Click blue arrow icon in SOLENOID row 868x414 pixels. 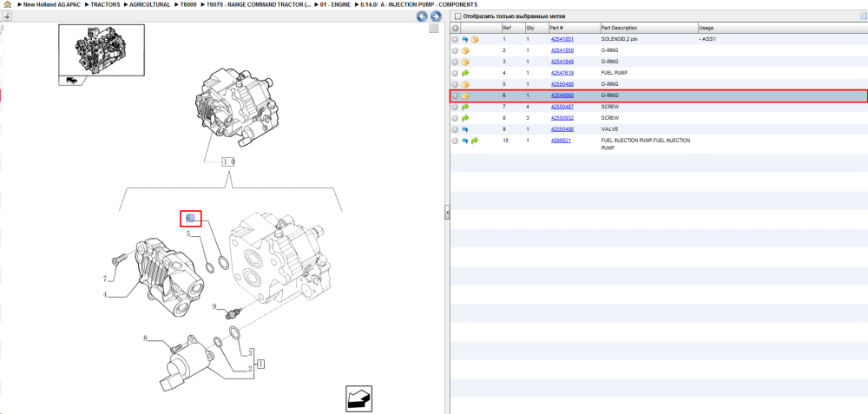[x=465, y=39]
